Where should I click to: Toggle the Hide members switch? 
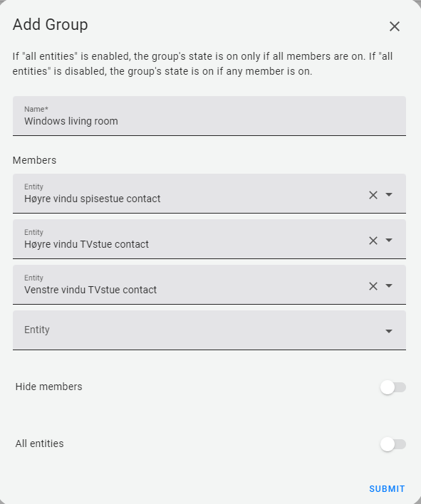pos(393,387)
